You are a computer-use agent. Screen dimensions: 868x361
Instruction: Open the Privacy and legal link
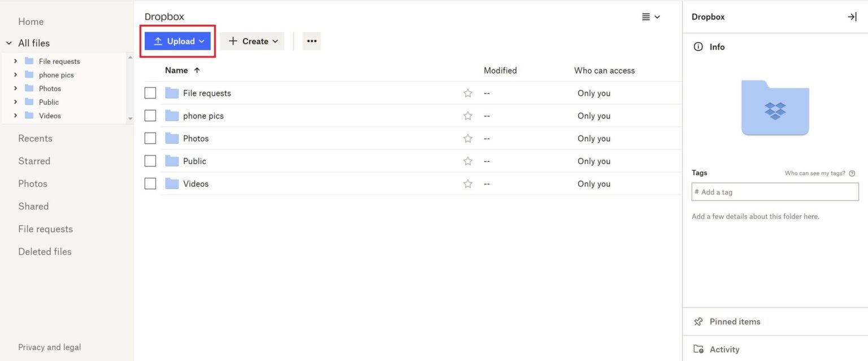coord(49,347)
